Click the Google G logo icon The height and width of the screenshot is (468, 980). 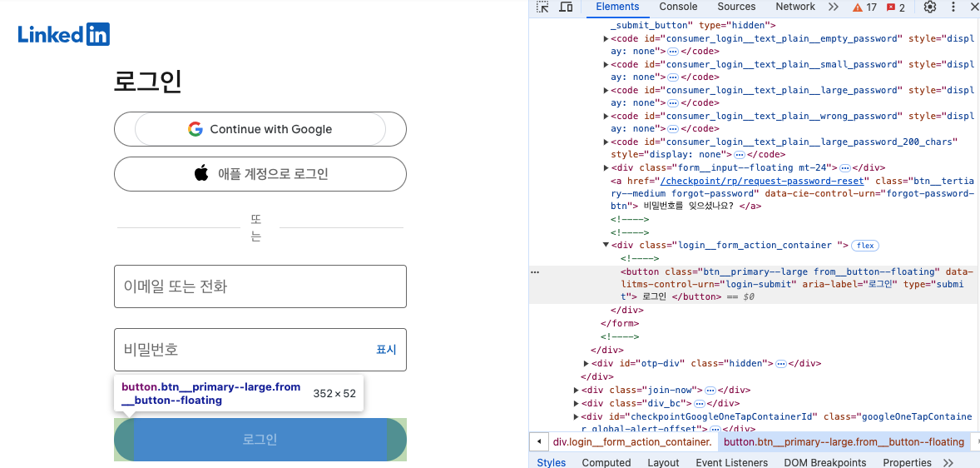tap(195, 129)
